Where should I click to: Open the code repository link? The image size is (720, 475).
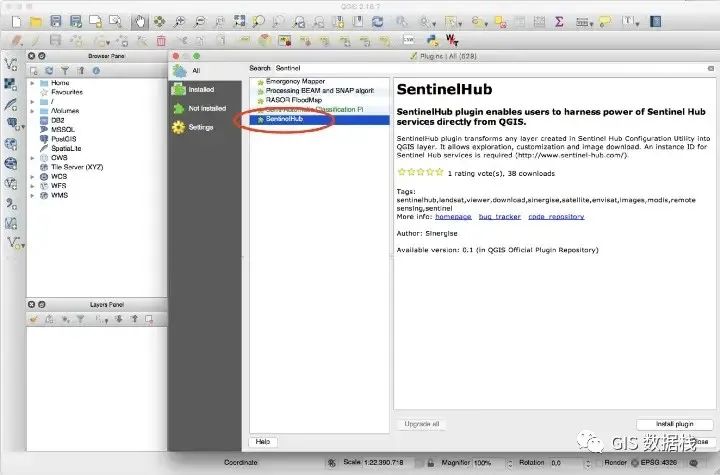556,217
